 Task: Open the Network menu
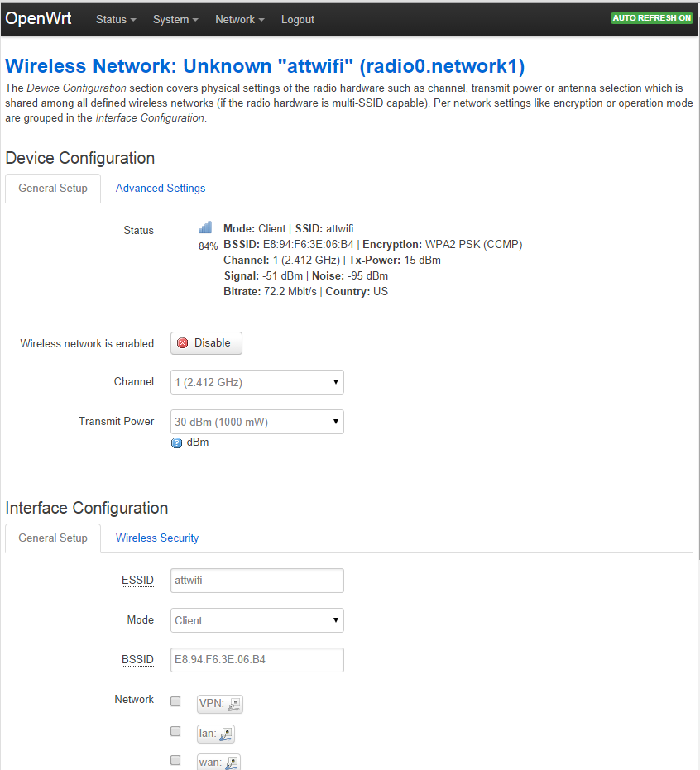(239, 20)
